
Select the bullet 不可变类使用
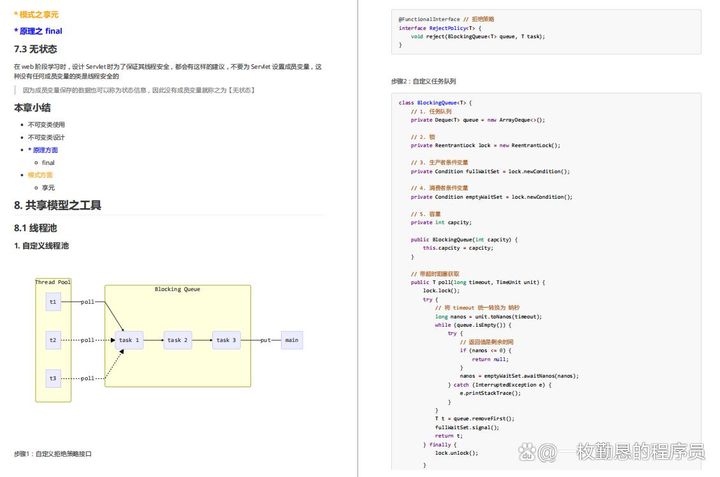click(x=46, y=124)
